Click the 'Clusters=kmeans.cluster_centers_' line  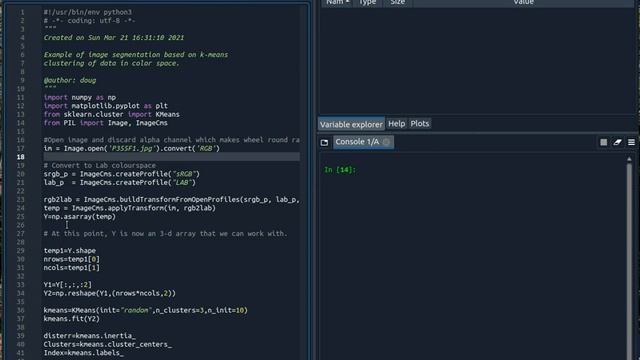(x=108, y=344)
